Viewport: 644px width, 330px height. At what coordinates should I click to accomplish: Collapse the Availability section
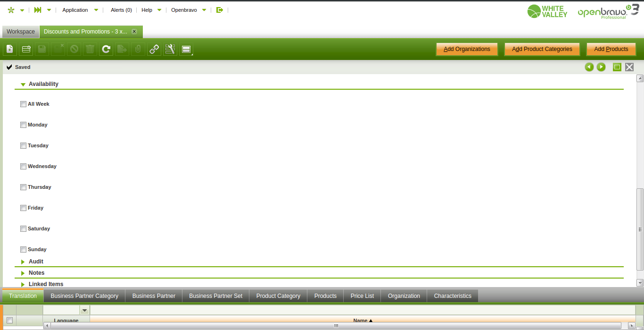(23, 85)
